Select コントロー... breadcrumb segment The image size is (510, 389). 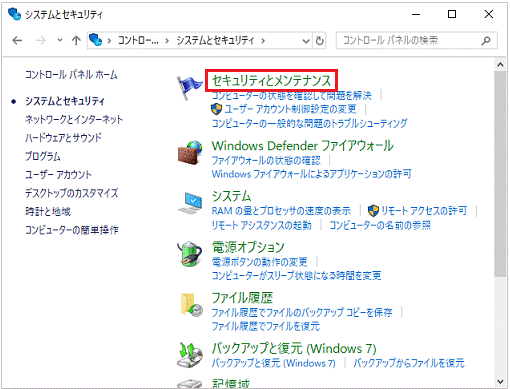point(138,40)
